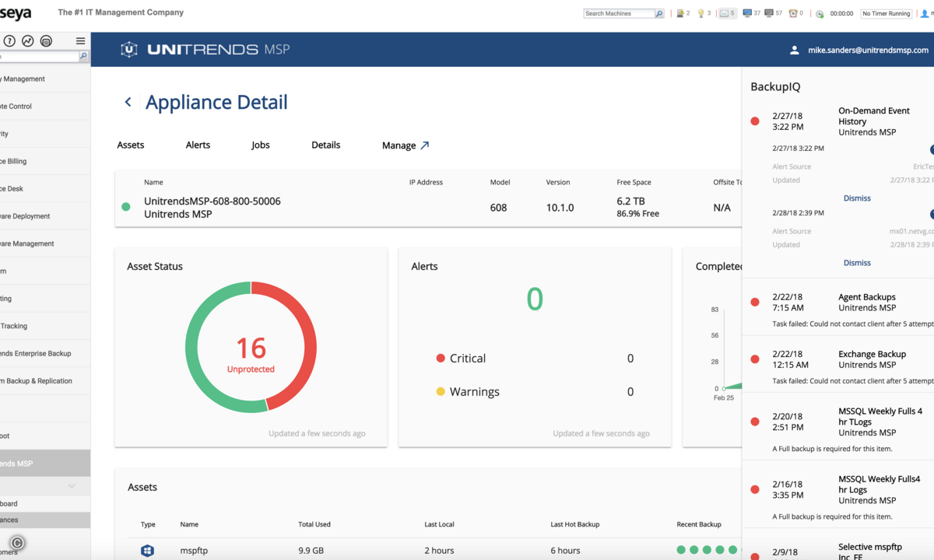Click the large 0 alerts count
934x560 pixels.
535,299
